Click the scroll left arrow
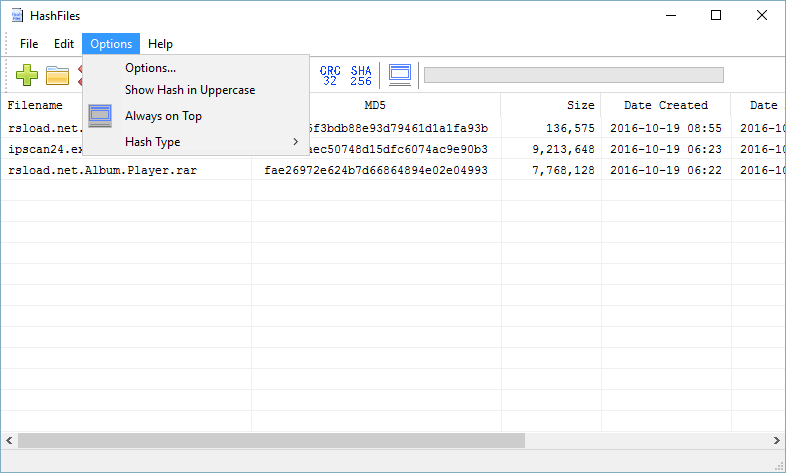This screenshot has height=473, width=786. tap(9, 440)
